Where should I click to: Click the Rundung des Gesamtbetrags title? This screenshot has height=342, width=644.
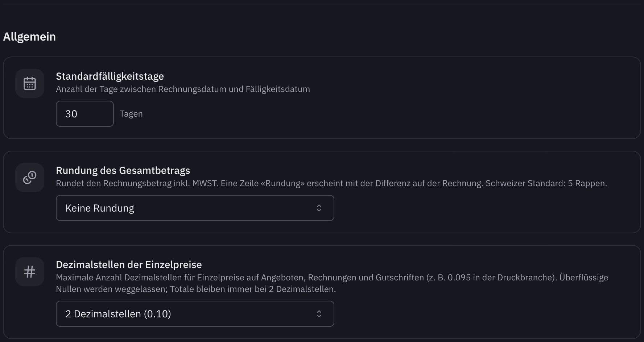coord(123,170)
